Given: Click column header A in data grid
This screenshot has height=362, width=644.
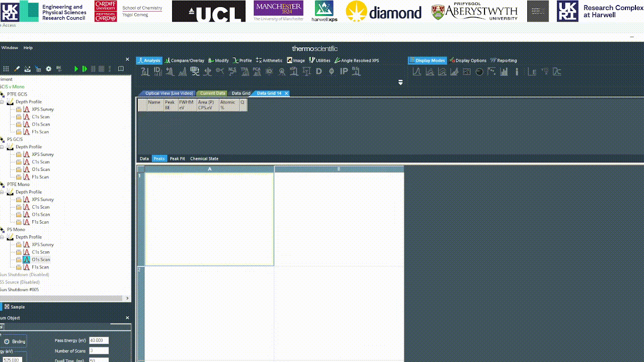Looking at the screenshot, I should [x=210, y=169].
